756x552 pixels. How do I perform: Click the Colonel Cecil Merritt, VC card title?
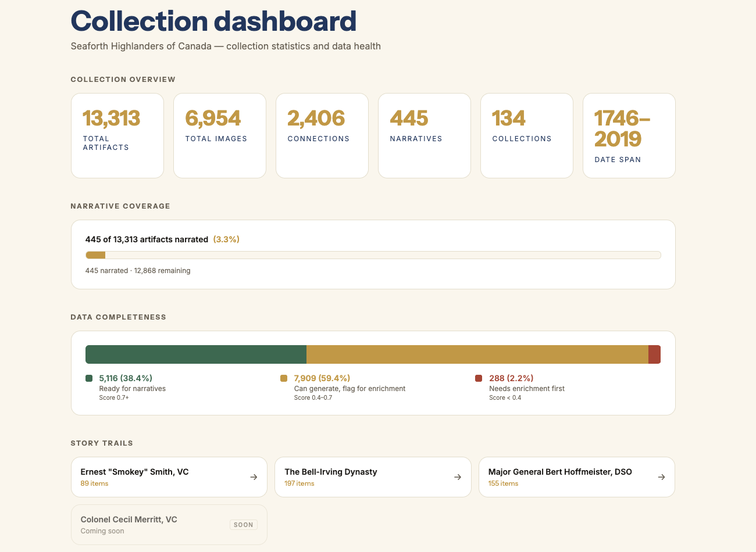[x=129, y=519]
